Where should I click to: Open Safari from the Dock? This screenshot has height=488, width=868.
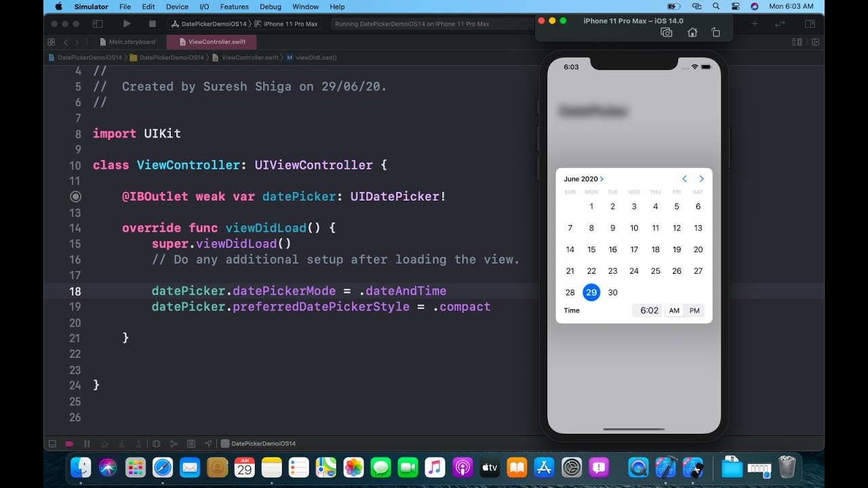click(163, 467)
